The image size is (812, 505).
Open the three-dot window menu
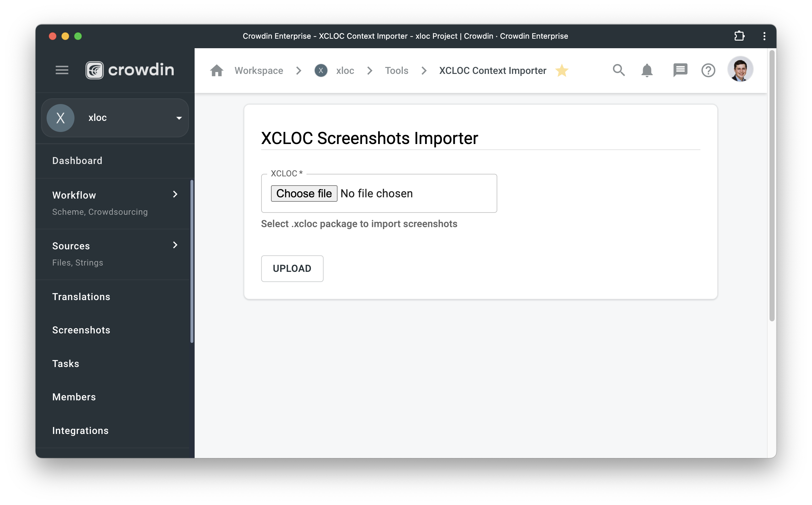coord(764,36)
